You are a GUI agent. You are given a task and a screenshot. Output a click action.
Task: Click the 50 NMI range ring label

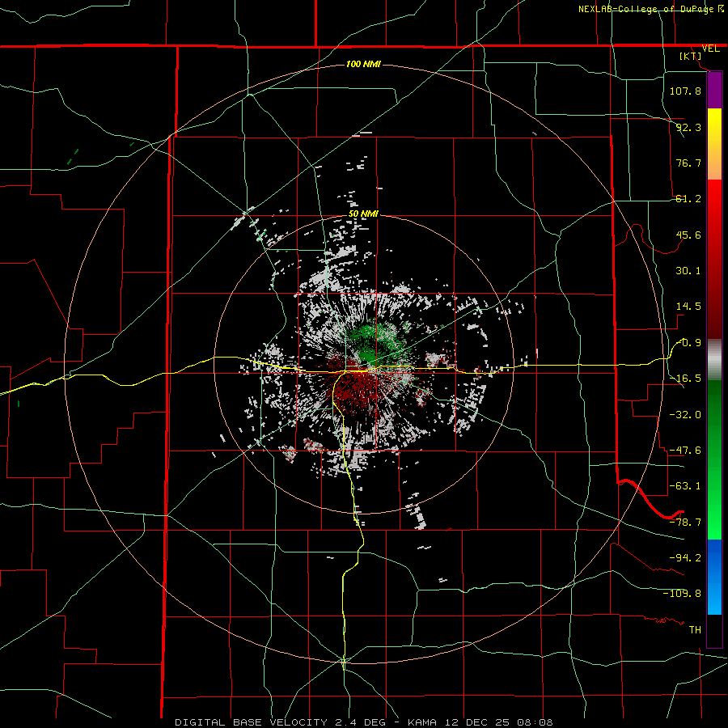tap(363, 214)
